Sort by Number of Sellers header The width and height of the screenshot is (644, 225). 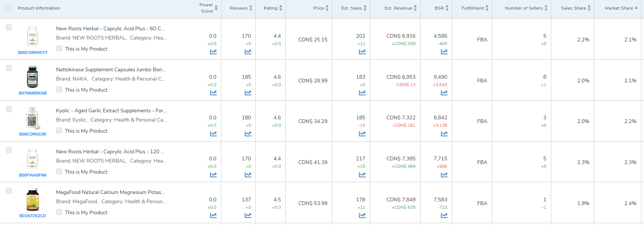pyautogui.click(x=526, y=8)
